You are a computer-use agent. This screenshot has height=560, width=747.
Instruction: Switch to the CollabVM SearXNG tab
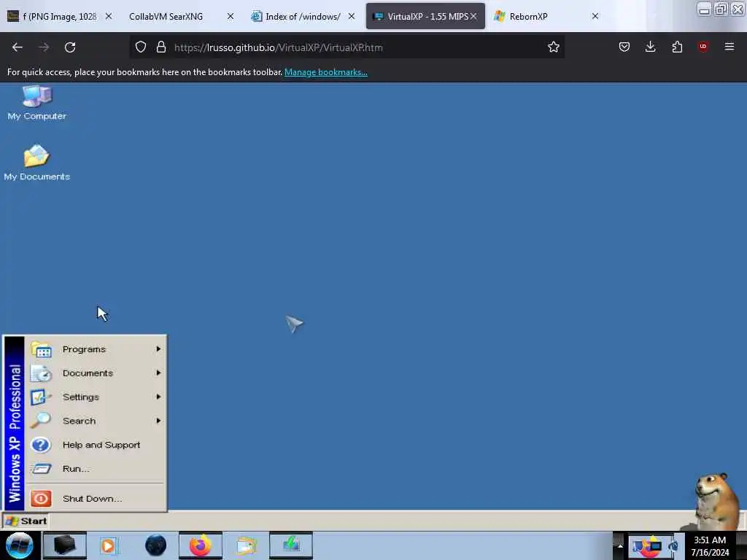(x=181, y=16)
